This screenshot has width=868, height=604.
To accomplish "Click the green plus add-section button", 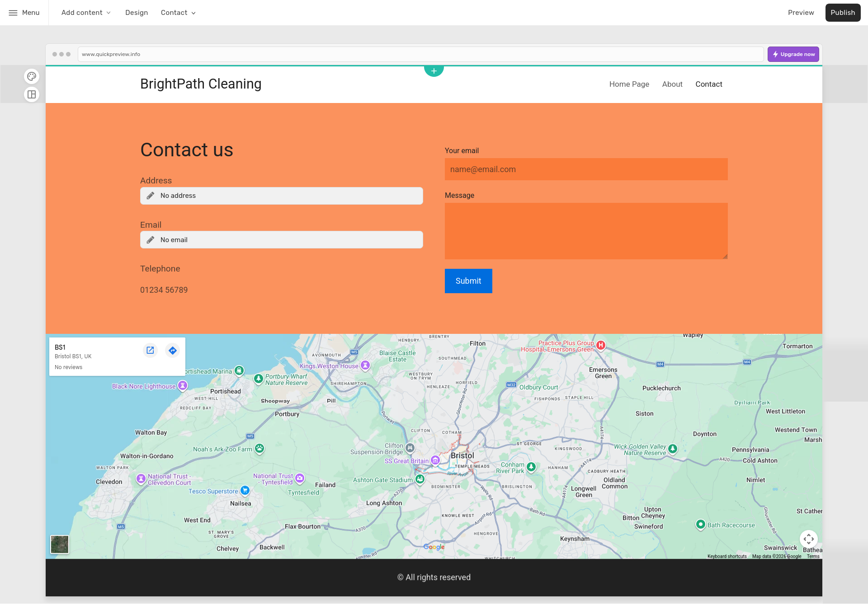I will point(434,71).
